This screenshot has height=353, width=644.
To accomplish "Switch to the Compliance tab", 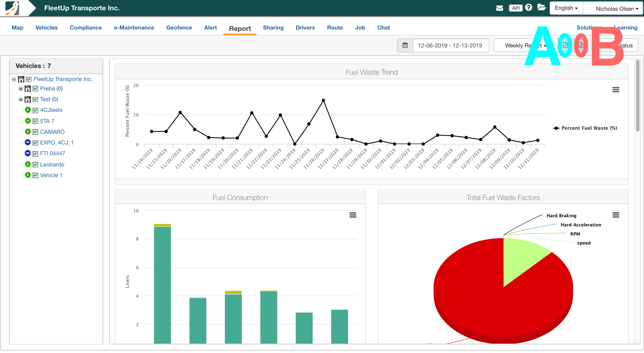I will pyautogui.click(x=86, y=28).
